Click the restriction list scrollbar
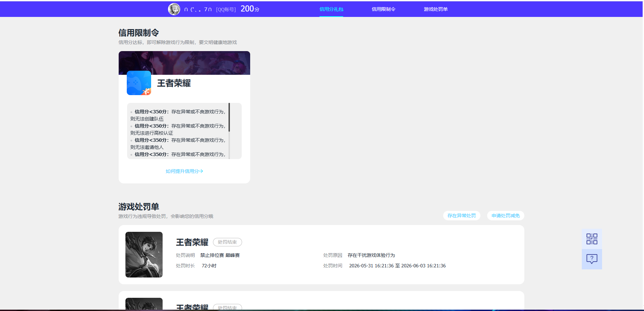The height and width of the screenshot is (311, 644). [229, 117]
